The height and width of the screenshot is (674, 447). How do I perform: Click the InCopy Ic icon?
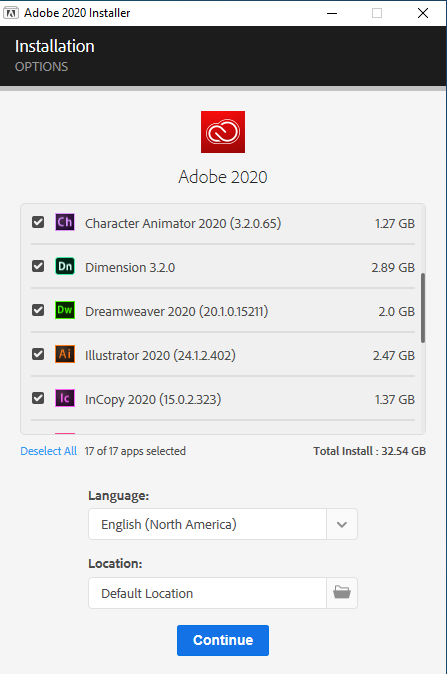pyautogui.click(x=65, y=398)
